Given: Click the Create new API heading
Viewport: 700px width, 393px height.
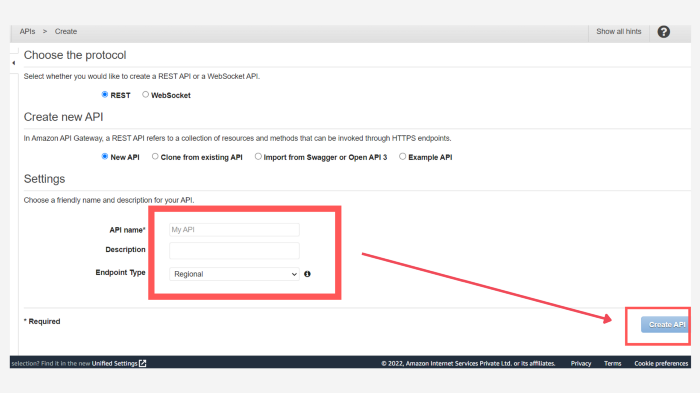Looking at the screenshot, I should pyautogui.click(x=63, y=117).
